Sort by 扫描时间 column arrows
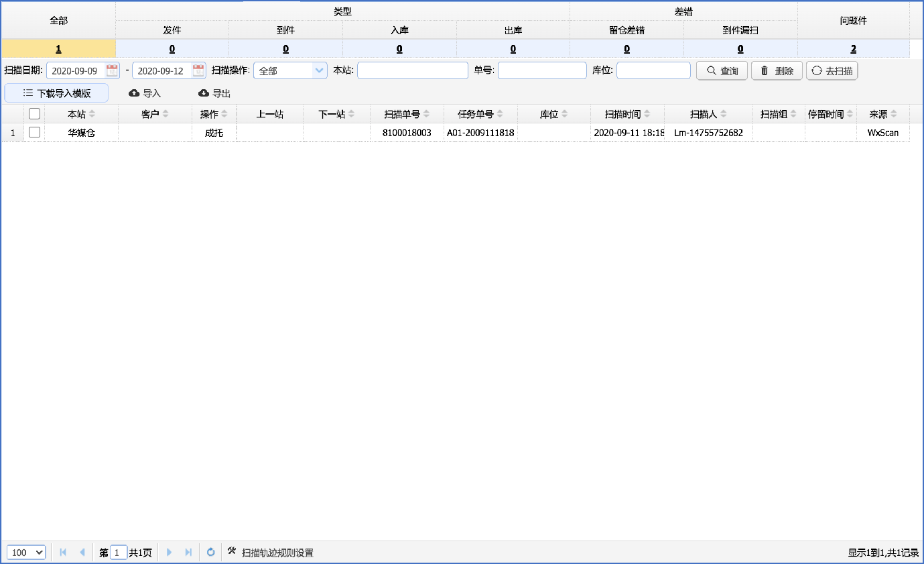 (x=647, y=114)
